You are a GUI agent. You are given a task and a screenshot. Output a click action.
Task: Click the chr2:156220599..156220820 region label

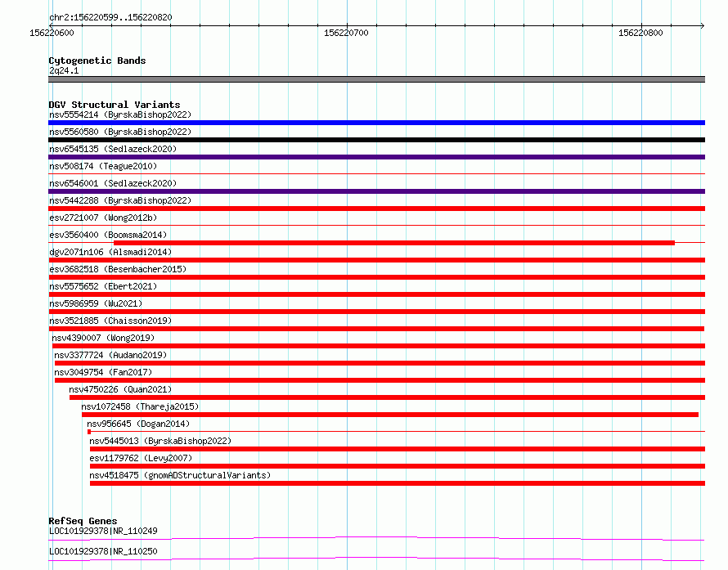[110, 17]
